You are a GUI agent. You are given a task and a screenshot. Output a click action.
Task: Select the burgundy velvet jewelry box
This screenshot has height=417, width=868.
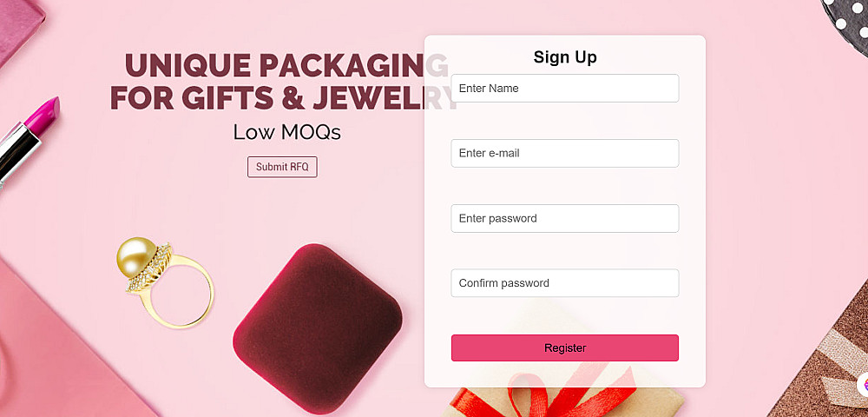tap(317, 327)
